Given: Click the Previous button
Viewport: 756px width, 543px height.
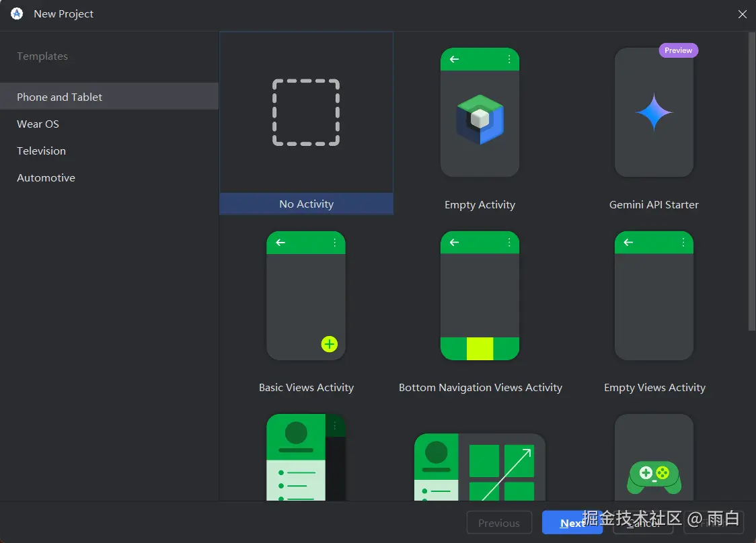Looking at the screenshot, I should [x=499, y=523].
